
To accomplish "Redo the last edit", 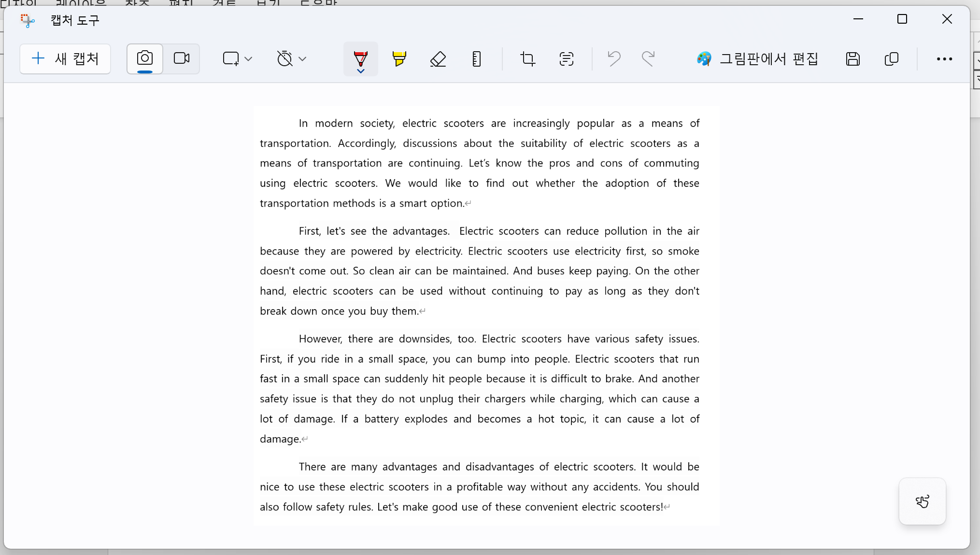I will coord(648,59).
